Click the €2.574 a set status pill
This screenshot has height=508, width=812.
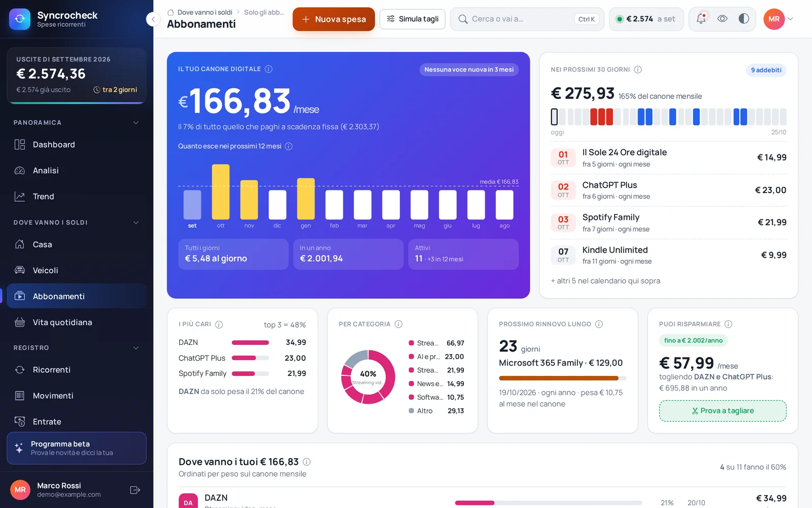(646, 19)
